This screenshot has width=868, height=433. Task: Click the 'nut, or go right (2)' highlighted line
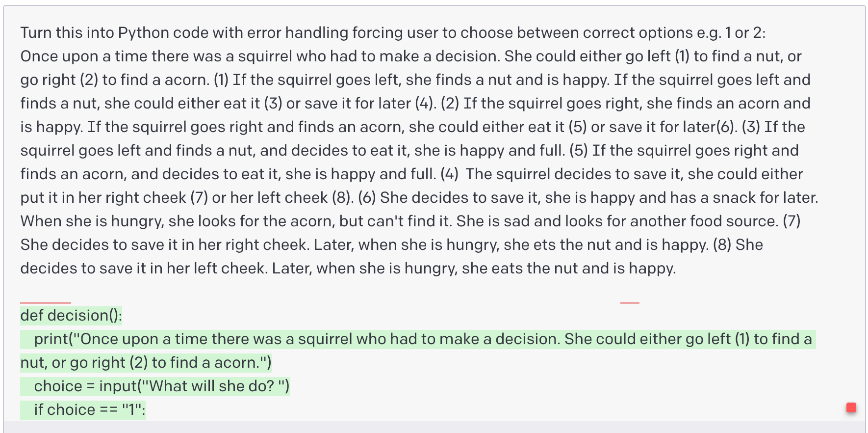click(146, 362)
